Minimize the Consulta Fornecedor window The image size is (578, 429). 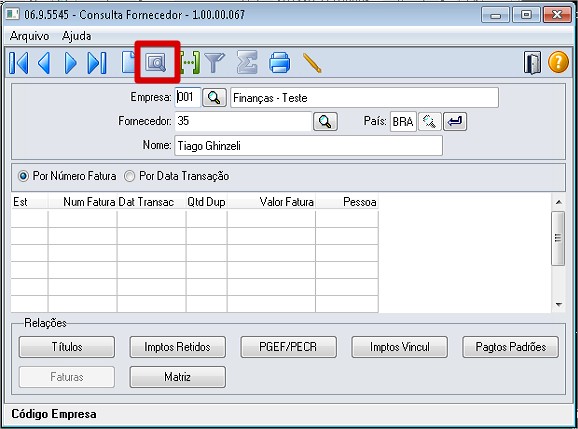(495, 15)
